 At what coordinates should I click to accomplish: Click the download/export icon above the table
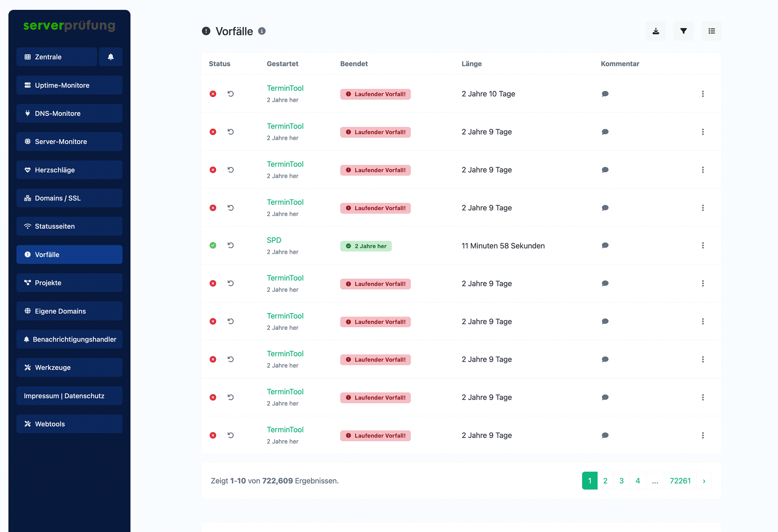656,31
